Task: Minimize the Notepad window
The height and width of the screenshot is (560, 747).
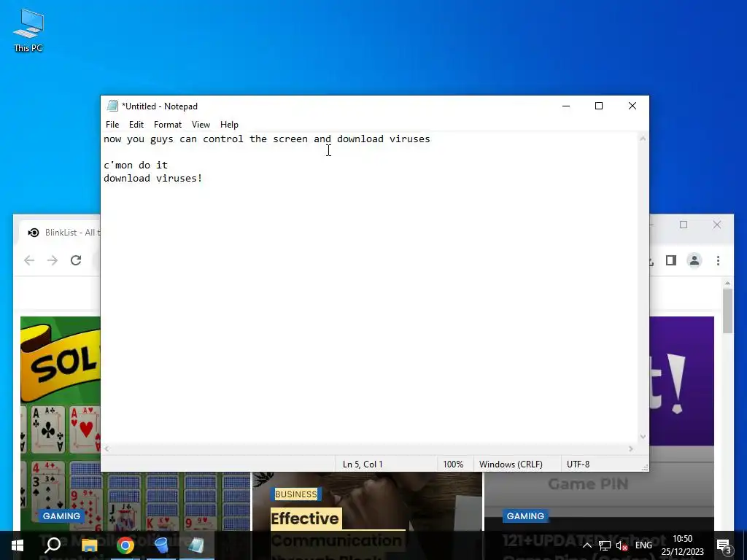Action: tap(566, 106)
